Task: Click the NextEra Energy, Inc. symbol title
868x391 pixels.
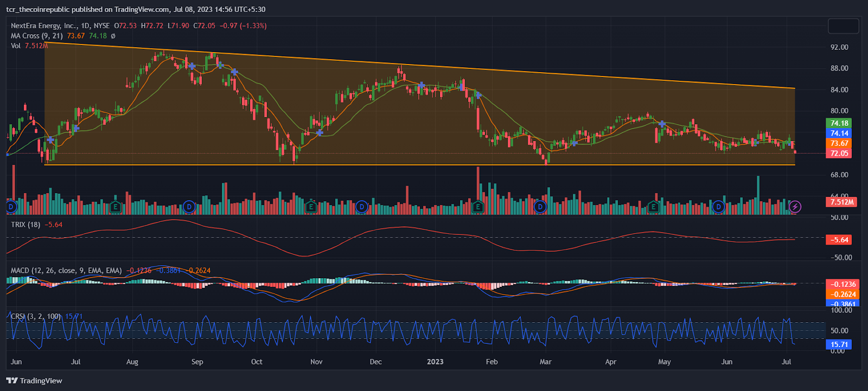Action: (x=43, y=25)
